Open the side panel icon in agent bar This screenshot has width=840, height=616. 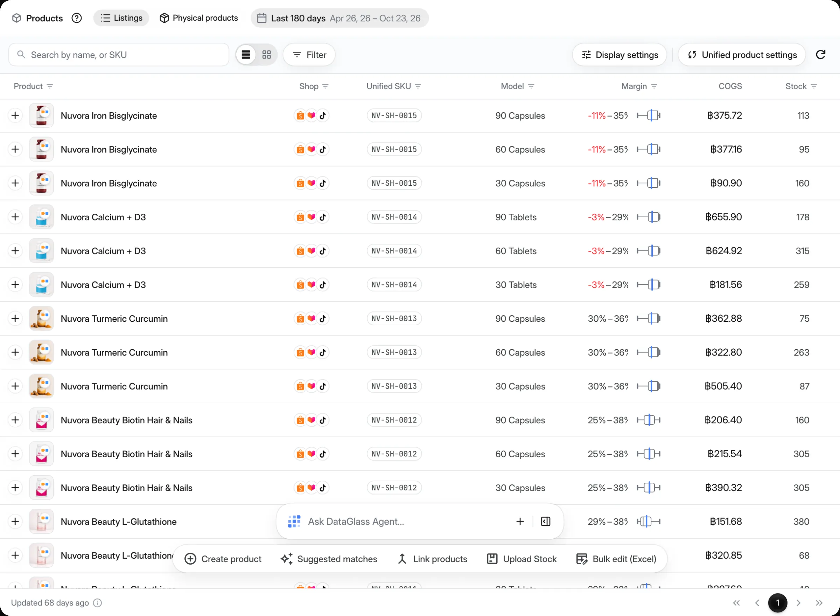tap(546, 521)
